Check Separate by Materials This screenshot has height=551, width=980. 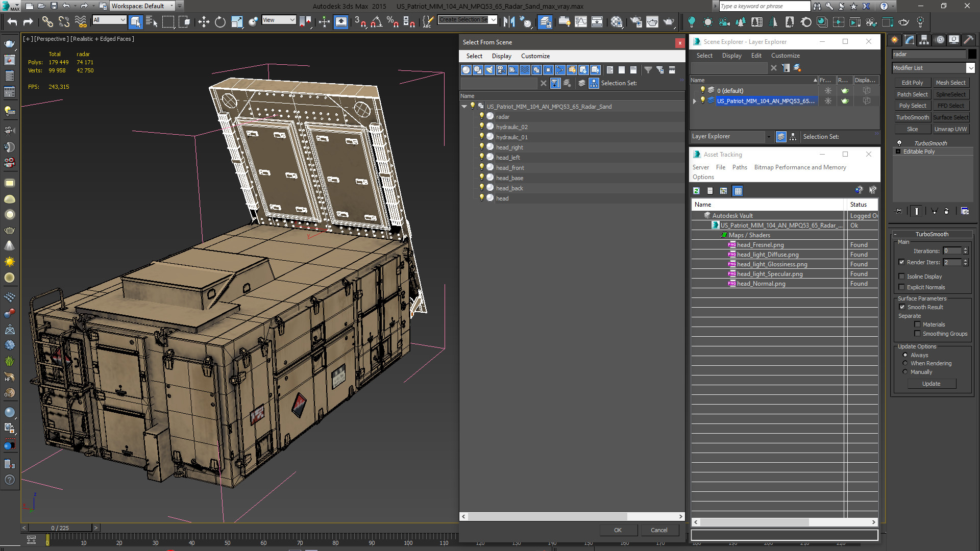point(917,324)
